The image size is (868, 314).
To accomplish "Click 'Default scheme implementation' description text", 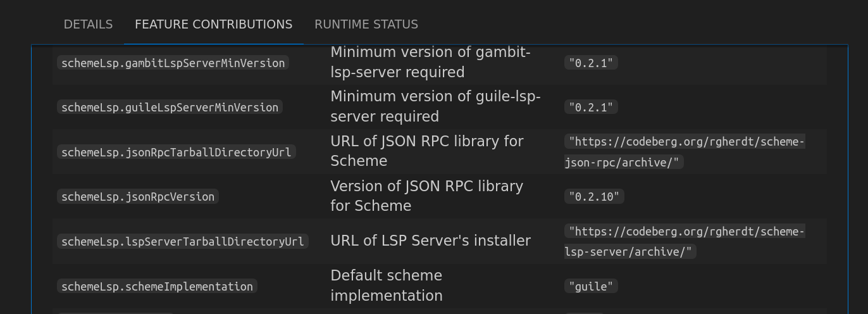I will pos(387,286).
